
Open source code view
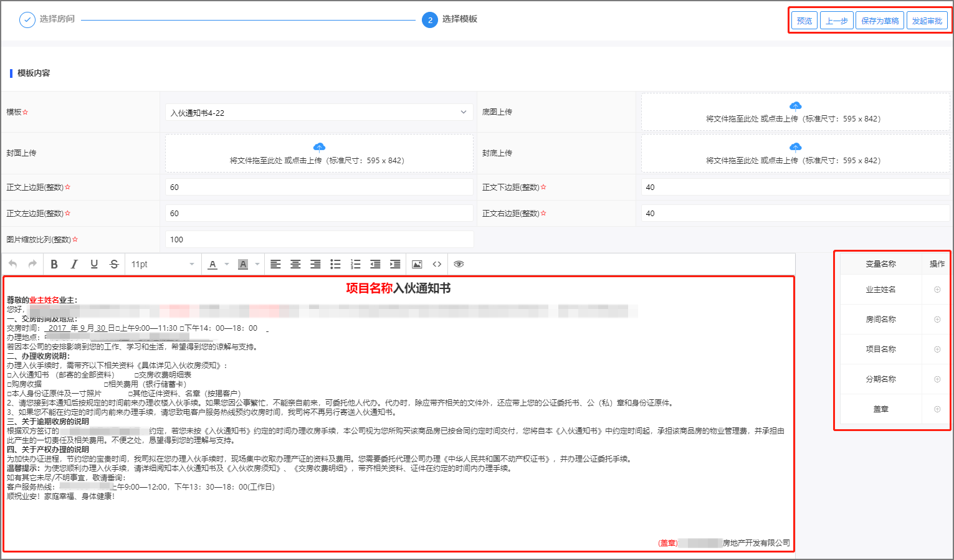point(437,264)
